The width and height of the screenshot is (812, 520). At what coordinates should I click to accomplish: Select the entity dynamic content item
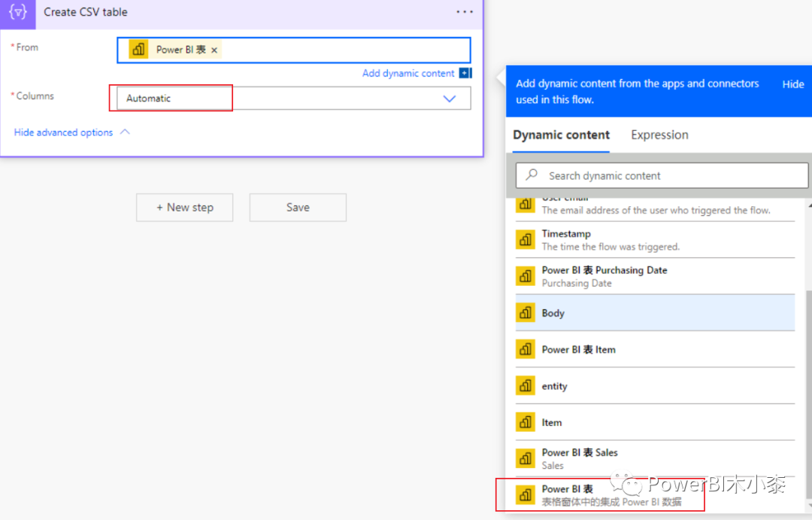pyautogui.click(x=655, y=386)
